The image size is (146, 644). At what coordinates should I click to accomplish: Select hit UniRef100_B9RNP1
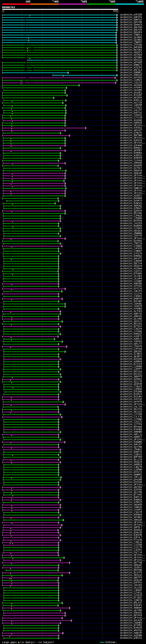click(131, 72)
